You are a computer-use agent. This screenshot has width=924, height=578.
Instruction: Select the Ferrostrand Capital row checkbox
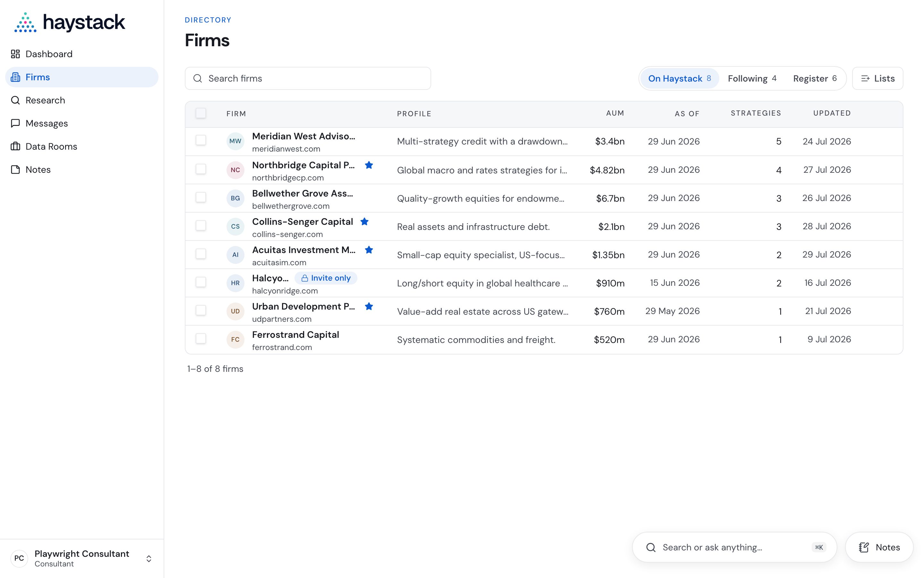point(201,339)
